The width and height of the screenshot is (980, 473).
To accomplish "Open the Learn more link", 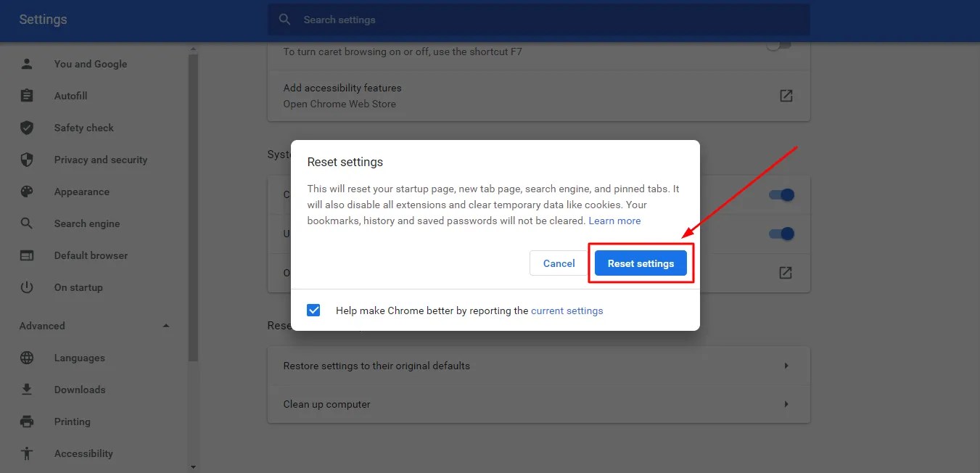I will (x=614, y=221).
